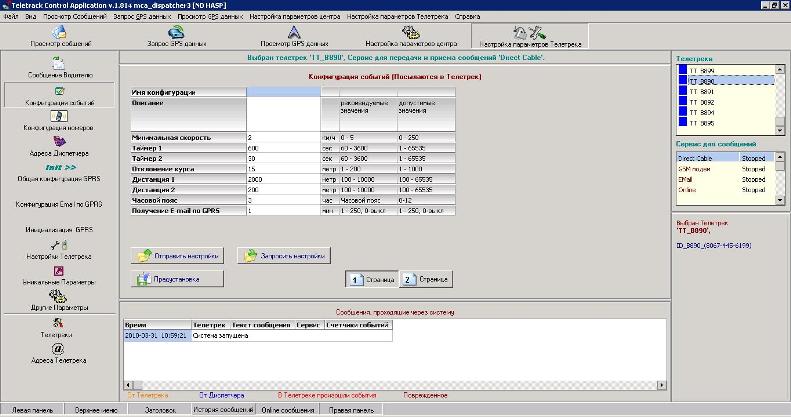Screen dimensions: 791x417
Task: Click the blue swatch next to TT_8892
Action: [x=682, y=102]
